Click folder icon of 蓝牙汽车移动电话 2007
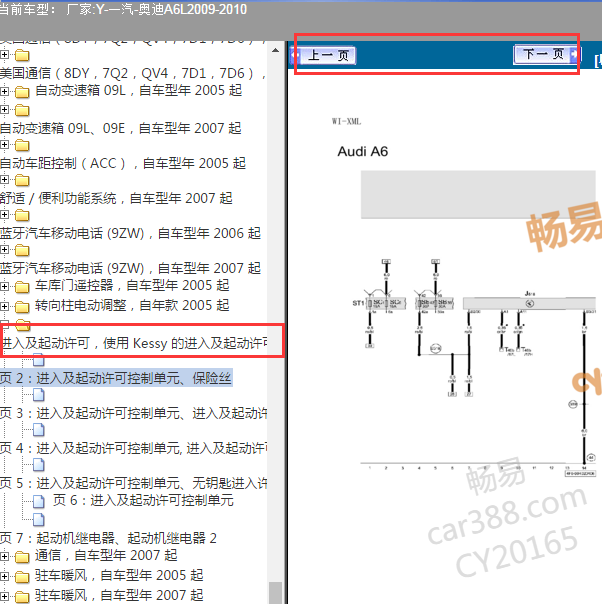 [x=22, y=250]
